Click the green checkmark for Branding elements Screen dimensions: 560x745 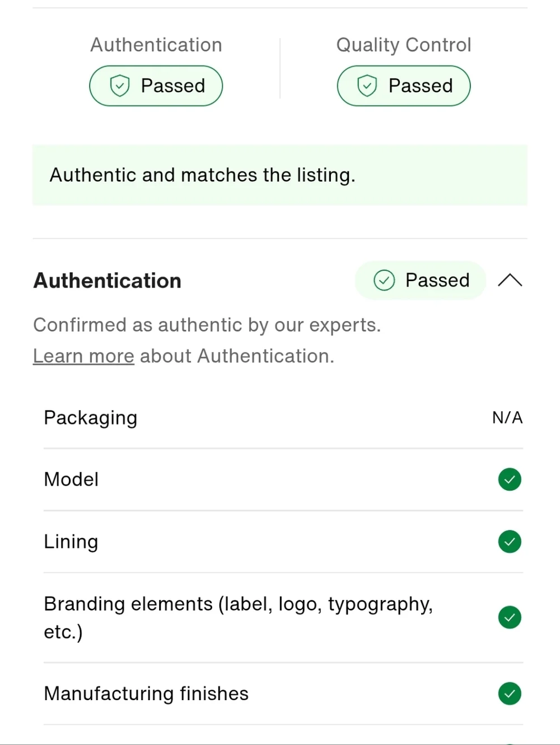pyautogui.click(x=510, y=617)
